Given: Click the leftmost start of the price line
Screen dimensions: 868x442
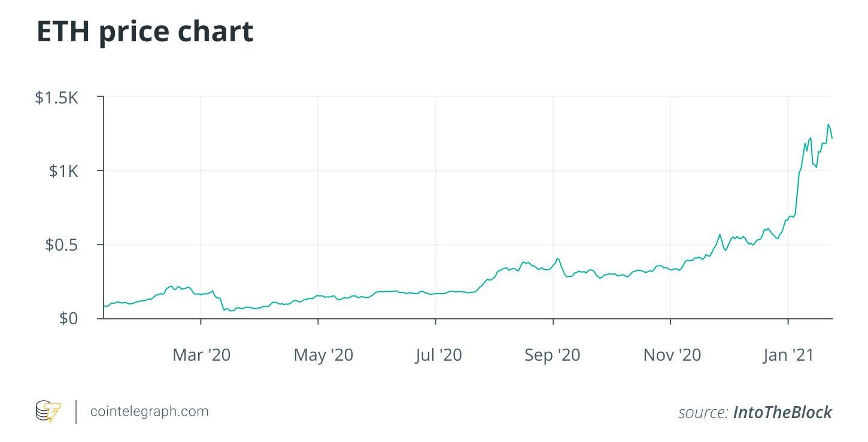Looking at the screenshot, I should click(x=104, y=306).
